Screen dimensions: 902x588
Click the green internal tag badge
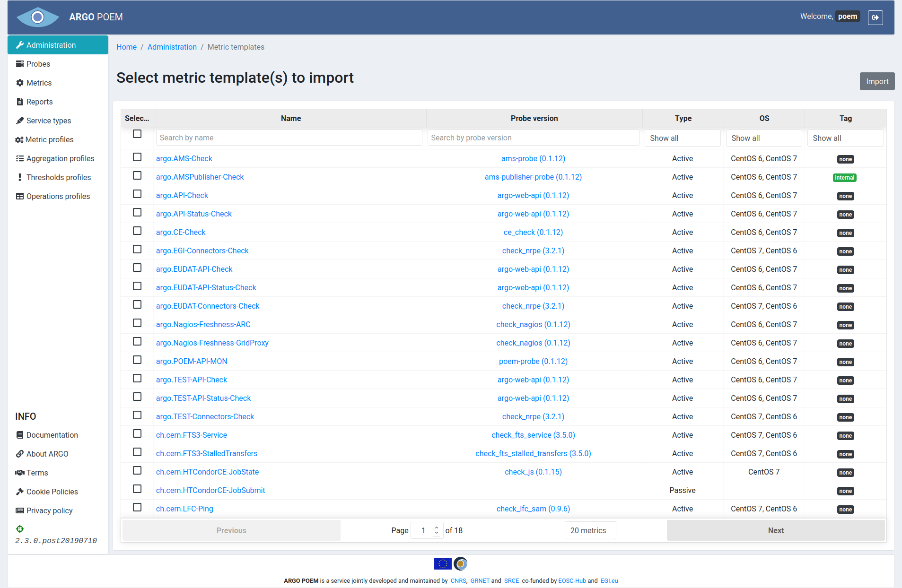[x=845, y=178]
